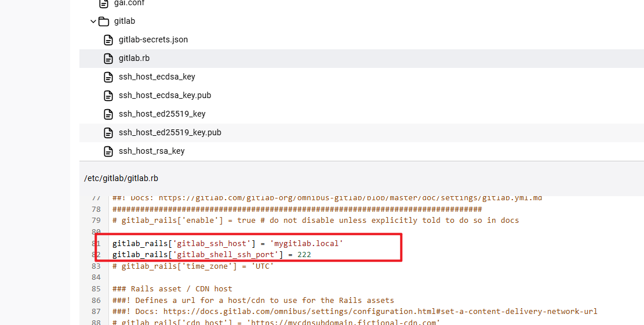The height and width of the screenshot is (325, 644).
Task: Open the gai.conf file entry
Action: click(129, 3)
